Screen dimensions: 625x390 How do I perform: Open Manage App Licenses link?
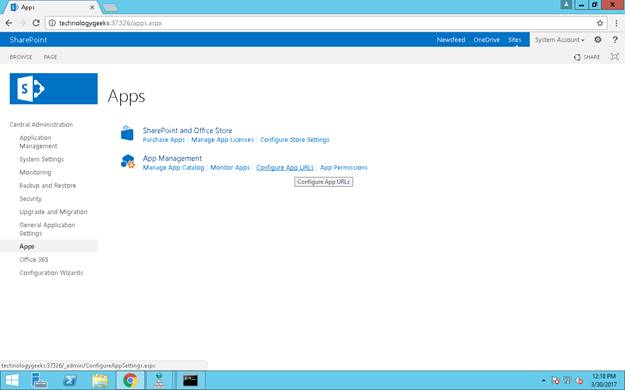point(222,140)
